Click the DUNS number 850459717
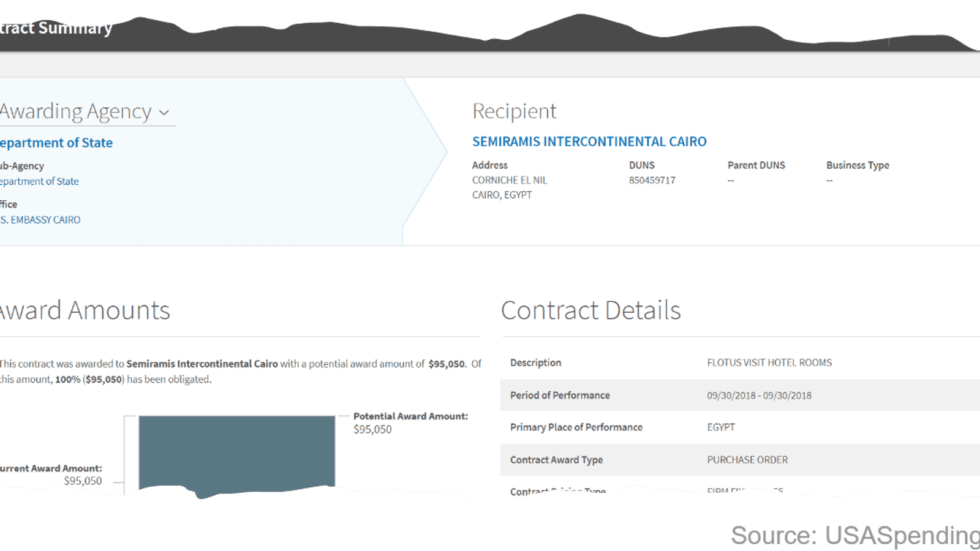 [x=652, y=181]
